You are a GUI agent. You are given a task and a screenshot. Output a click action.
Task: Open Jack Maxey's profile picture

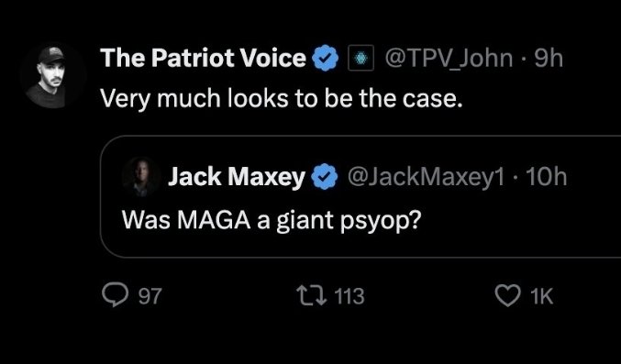(141, 177)
